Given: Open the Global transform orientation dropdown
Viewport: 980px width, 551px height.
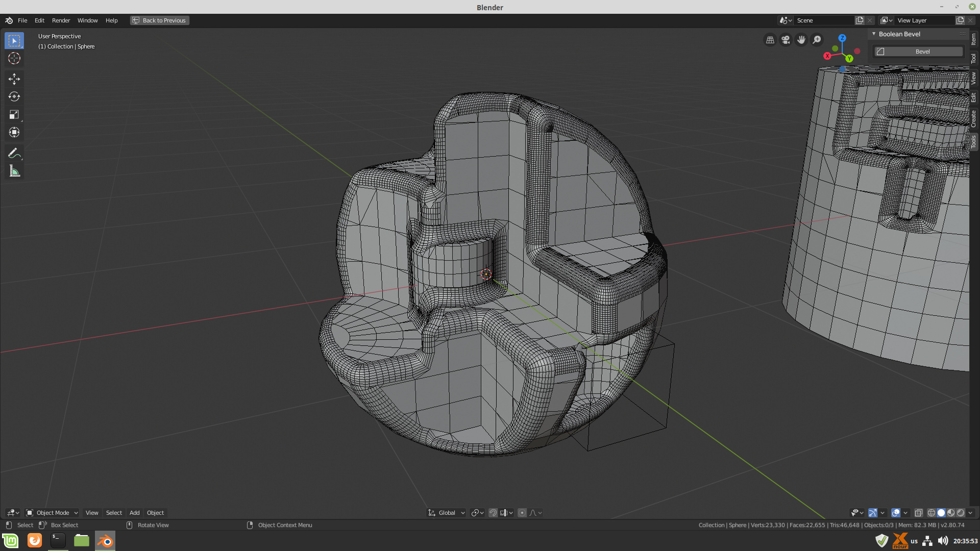Looking at the screenshot, I should (447, 513).
